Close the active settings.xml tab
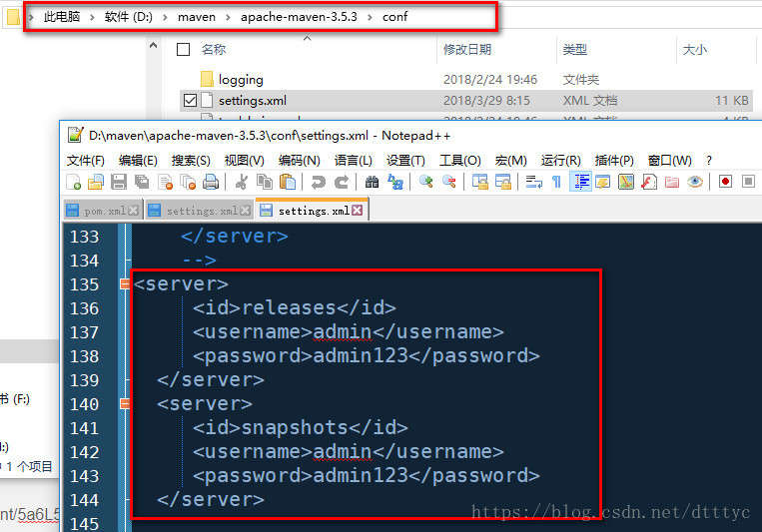 click(358, 211)
